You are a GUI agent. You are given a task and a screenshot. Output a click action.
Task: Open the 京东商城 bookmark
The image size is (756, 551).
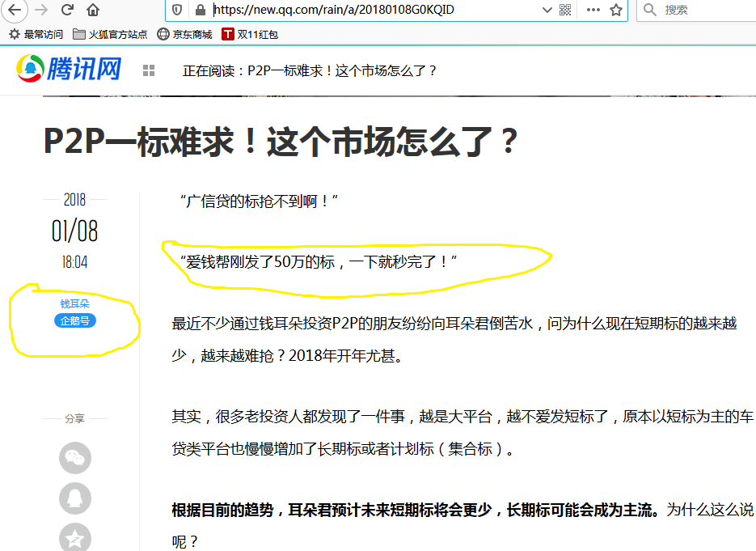tap(185, 34)
